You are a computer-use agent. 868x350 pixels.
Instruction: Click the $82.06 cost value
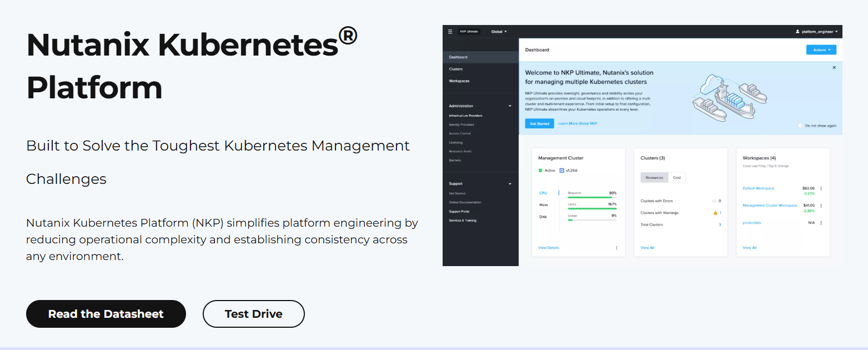pyautogui.click(x=809, y=188)
